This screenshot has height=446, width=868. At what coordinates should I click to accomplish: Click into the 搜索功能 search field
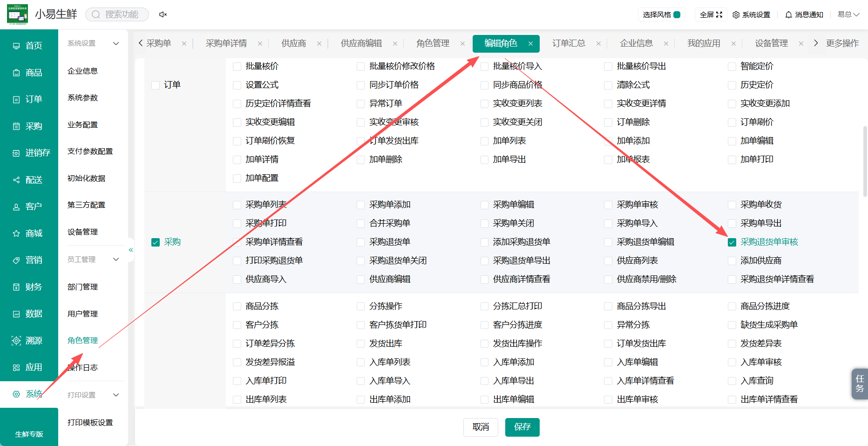click(x=117, y=14)
